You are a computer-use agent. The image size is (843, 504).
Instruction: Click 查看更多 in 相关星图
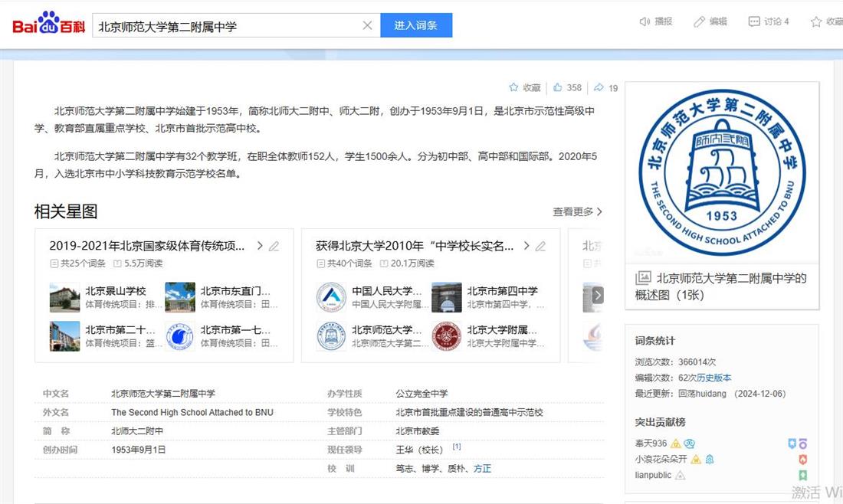point(577,211)
